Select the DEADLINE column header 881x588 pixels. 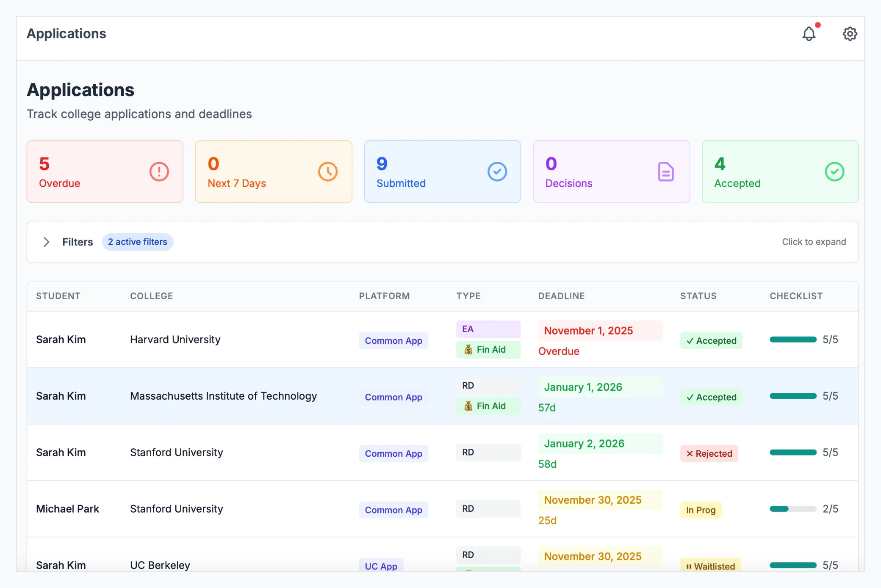(x=562, y=296)
